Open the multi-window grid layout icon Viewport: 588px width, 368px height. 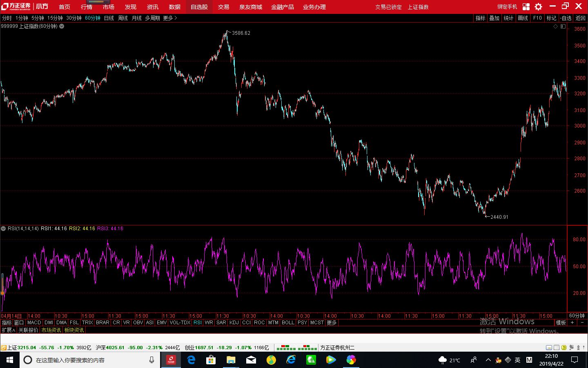526,7
